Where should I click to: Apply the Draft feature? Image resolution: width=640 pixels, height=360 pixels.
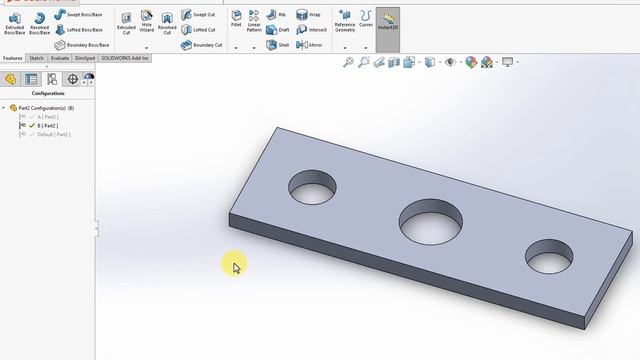point(278,30)
